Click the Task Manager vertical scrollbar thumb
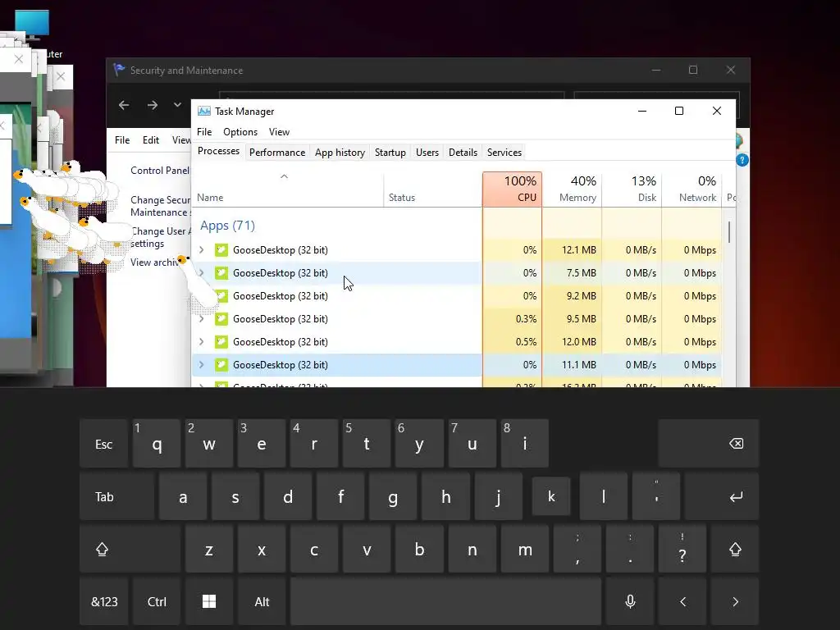The image size is (840, 630). 729,232
